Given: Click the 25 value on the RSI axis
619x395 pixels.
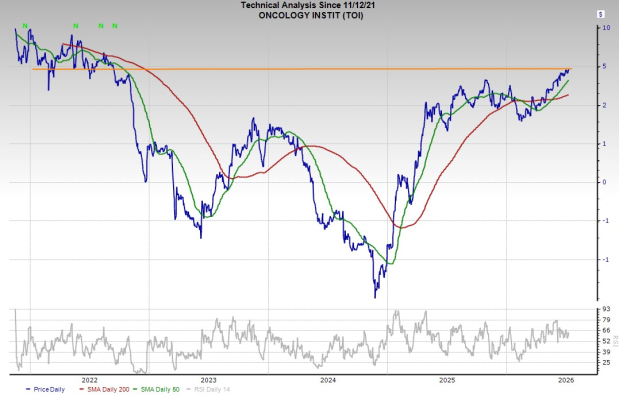Looking at the screenshot, I should [606, 362].
